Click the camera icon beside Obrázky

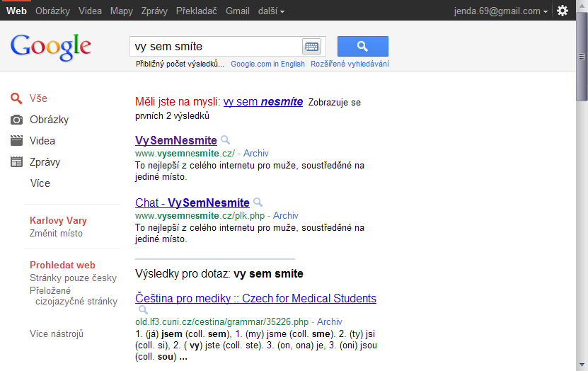(16, 120)
